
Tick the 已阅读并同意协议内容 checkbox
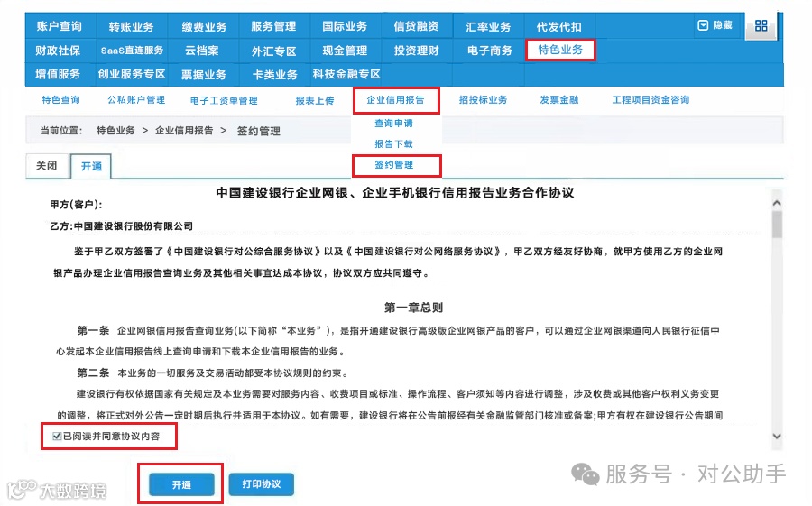[x=57, y=436]
